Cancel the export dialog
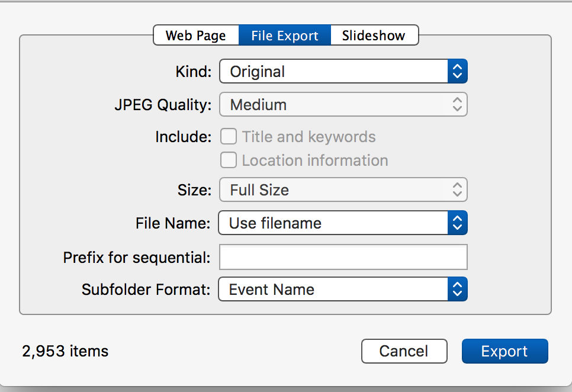Viewport: 572px width, 392px height. click(x=404, y=351)
